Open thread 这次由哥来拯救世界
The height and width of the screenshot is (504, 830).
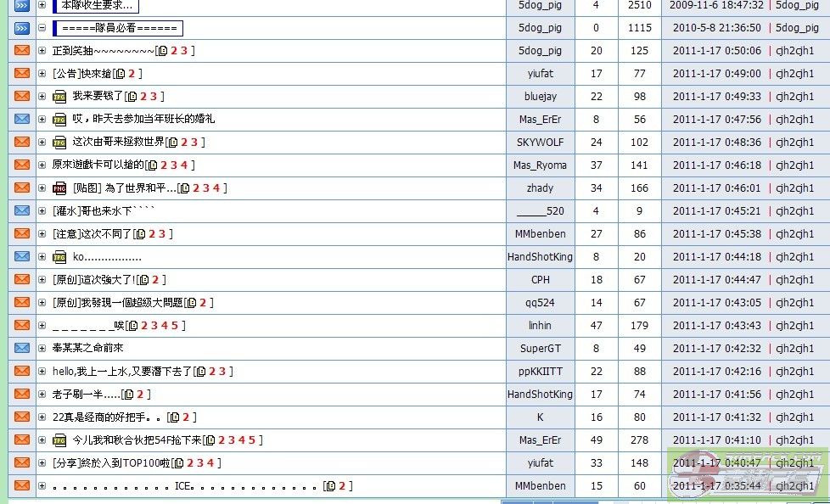tap(118, 142)
